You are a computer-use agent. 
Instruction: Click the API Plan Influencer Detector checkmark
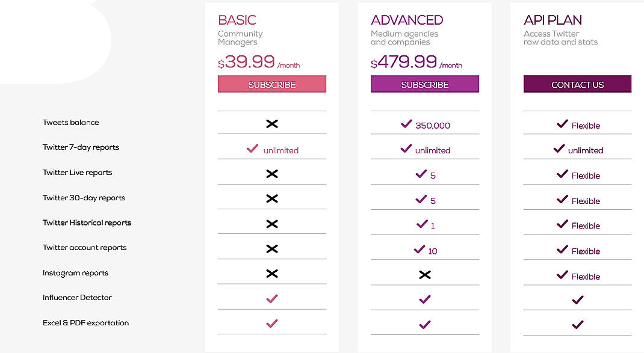pyautogui.click(x=578, y=299)
